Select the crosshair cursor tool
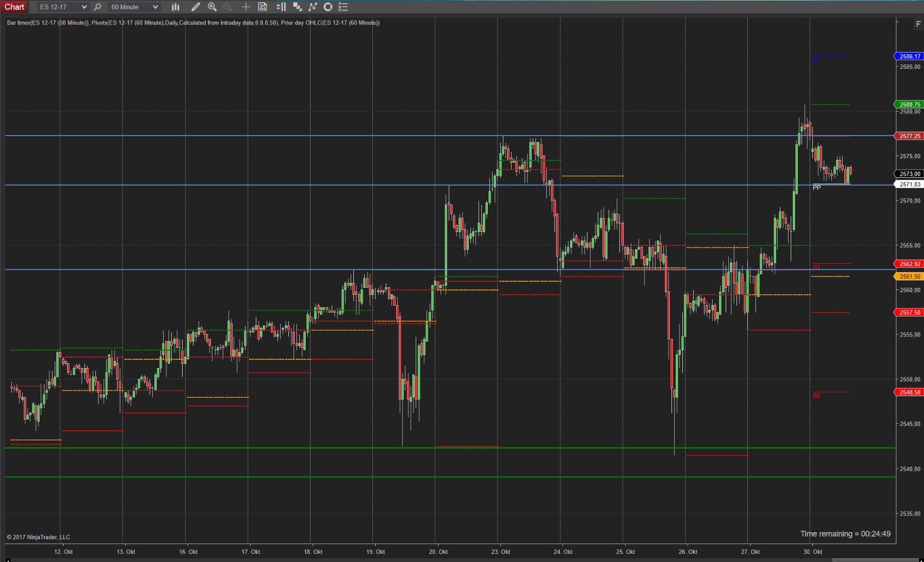 click(245, 7)
